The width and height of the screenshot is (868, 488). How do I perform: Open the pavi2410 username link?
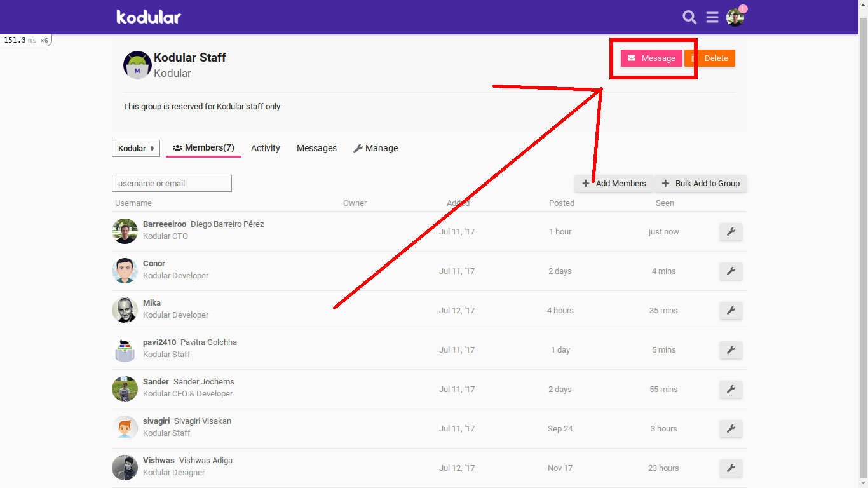(159, 342)
